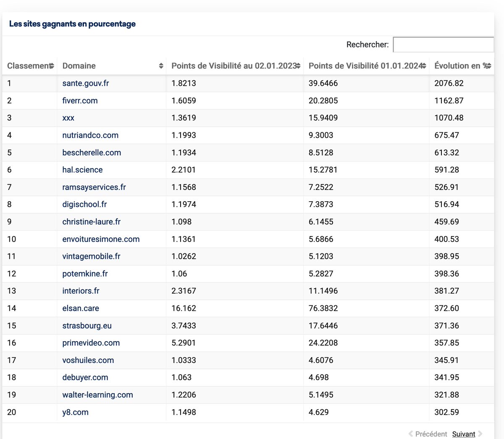Go to next page with Suivant

point(464,434)
